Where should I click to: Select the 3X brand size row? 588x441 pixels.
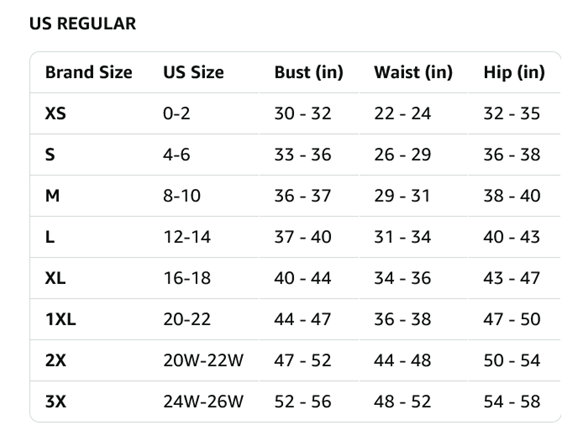click(x=295, y=402)
